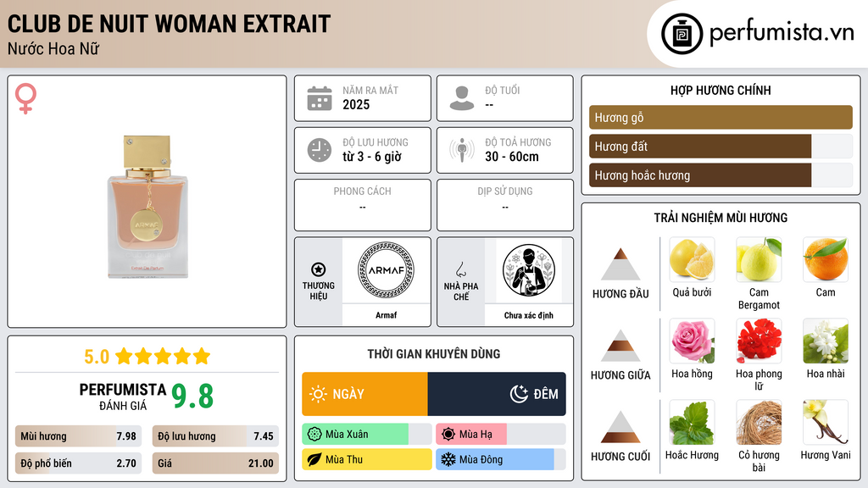Click the blue Mùa Đông season bar
Screen dimensions: 868x488
click(500, 459)
